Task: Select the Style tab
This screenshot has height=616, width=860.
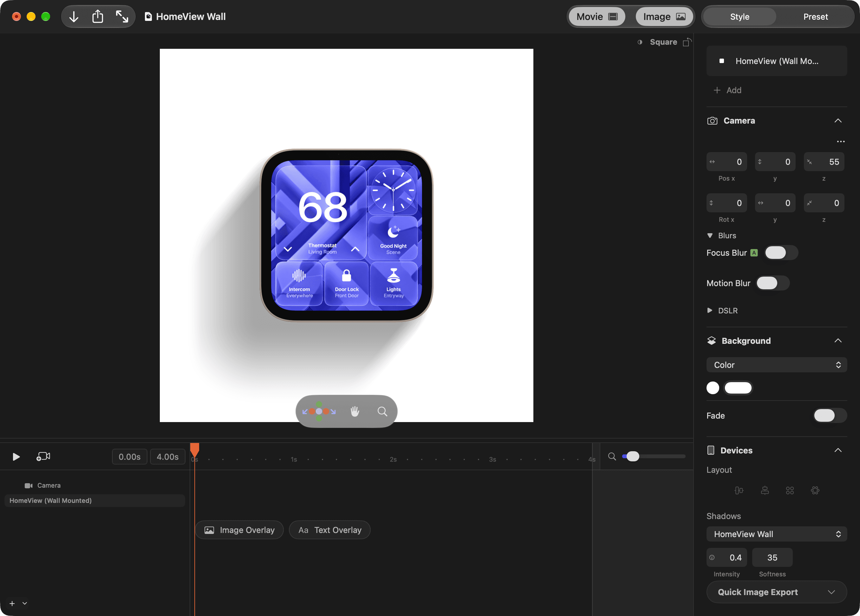Action: (x=739, y=17)
